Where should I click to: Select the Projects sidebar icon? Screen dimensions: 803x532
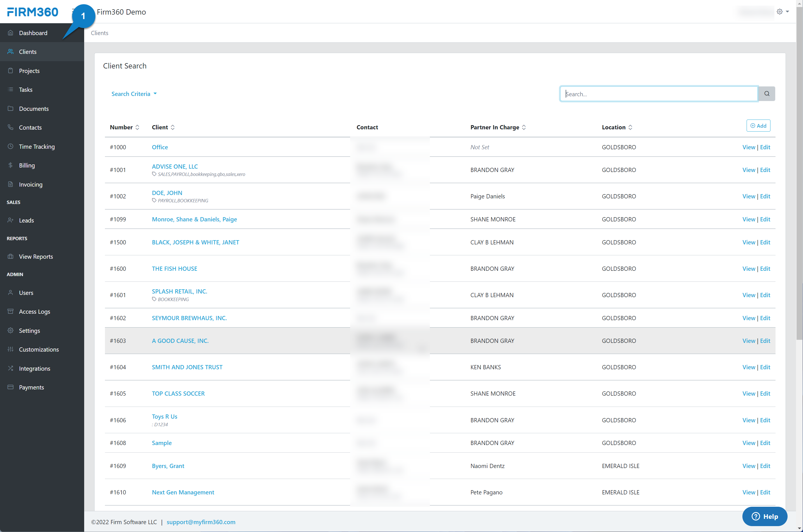point(10,71)
